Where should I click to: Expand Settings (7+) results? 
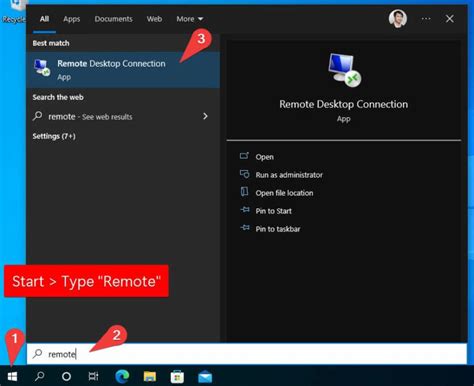coord(54,136)
